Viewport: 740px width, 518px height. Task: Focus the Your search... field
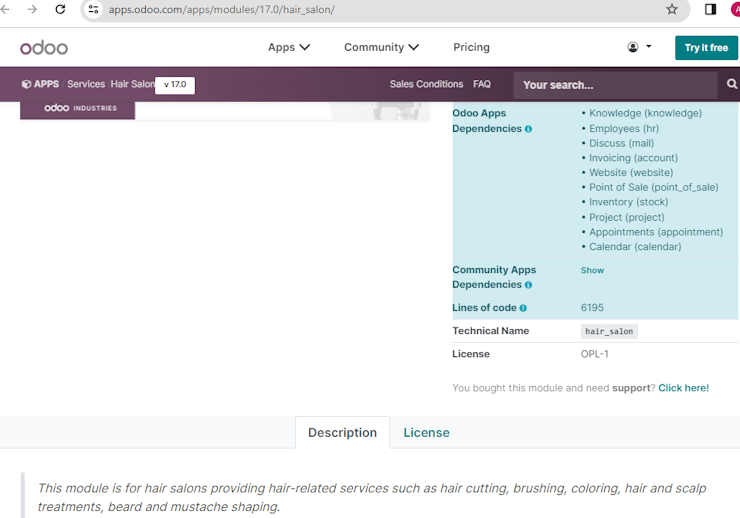point(615,85)
